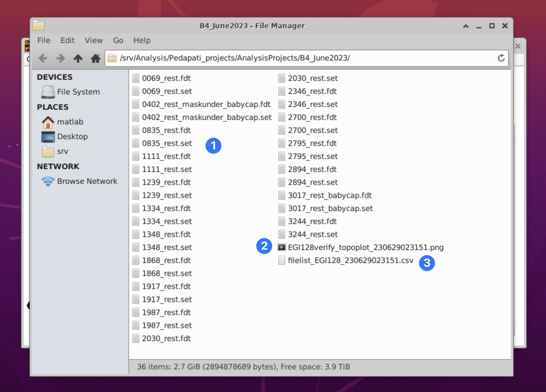Roll up window with title bar arrow

tap(466, 26)
